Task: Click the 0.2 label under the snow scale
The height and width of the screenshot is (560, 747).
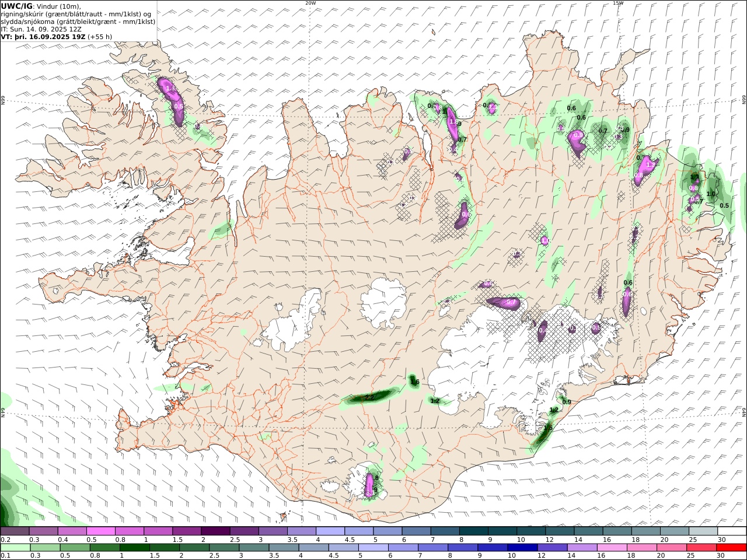Action: [5, 540]
